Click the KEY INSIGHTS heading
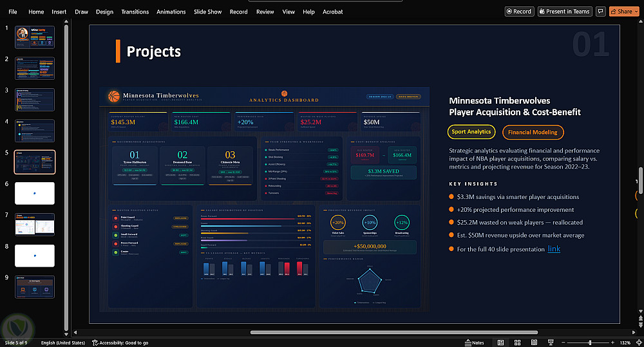Image resolution: width=644 pixels, height=347 pixels. click(x=473, y=183)
